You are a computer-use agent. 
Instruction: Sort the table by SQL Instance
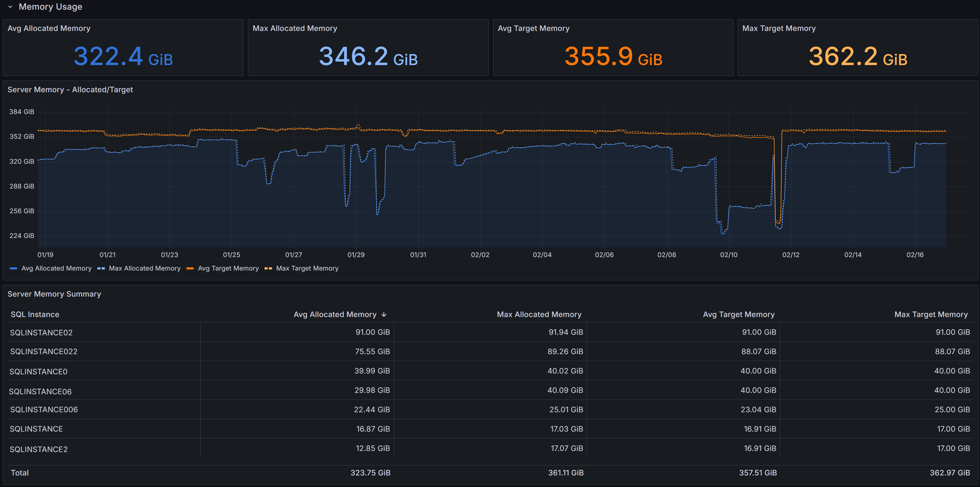(x=35, y=314)
